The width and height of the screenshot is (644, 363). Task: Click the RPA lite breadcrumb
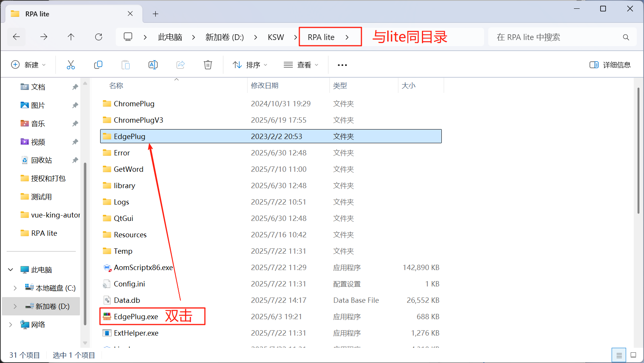click(x=321, y=37)
